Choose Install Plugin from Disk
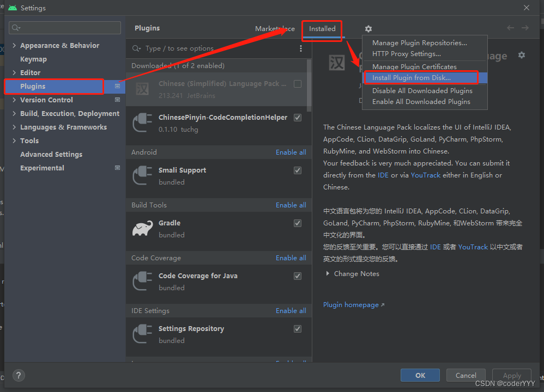This screenshot has width=544, height=392. [425, 78]
